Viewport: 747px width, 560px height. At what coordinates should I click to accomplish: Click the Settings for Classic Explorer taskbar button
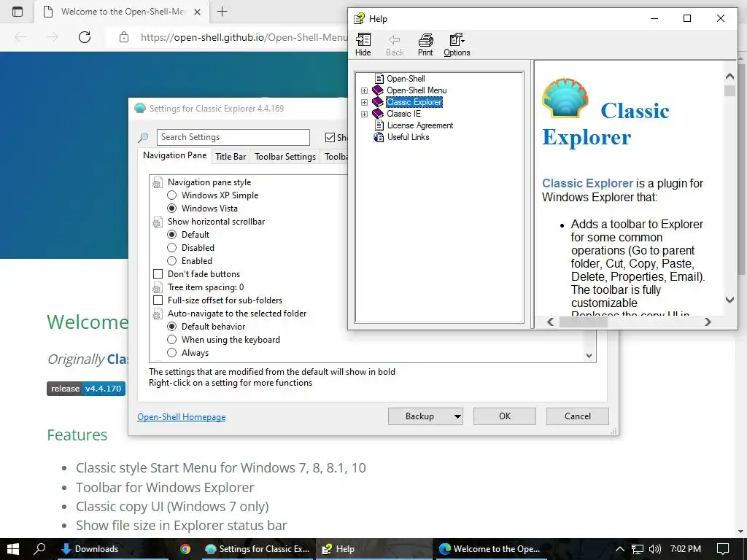point(258,549)
